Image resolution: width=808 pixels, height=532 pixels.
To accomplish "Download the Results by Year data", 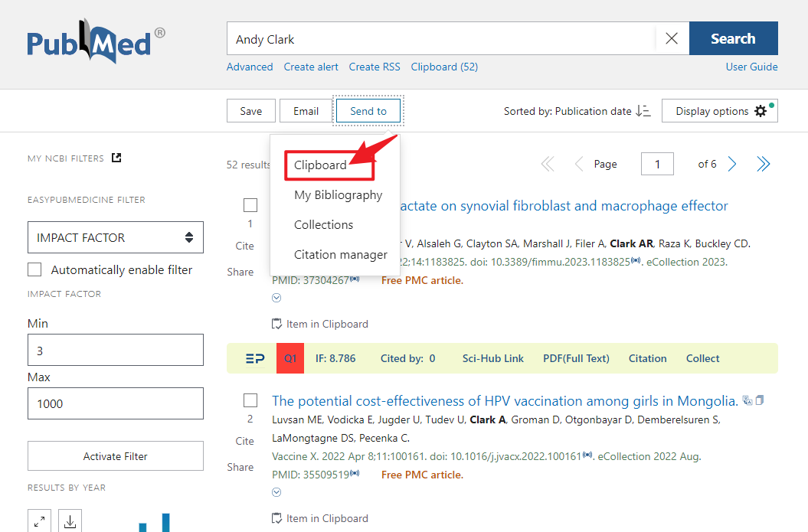I will point(70,521).
